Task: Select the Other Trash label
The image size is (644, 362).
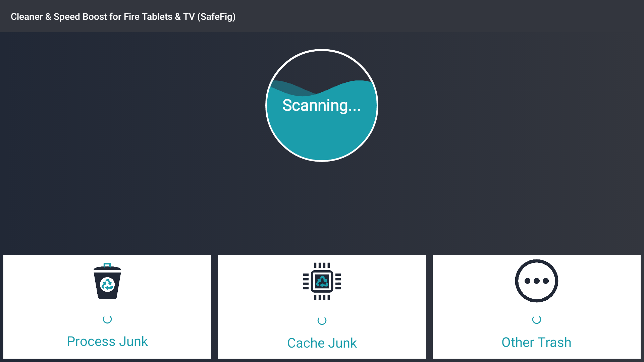Action: 536,342
